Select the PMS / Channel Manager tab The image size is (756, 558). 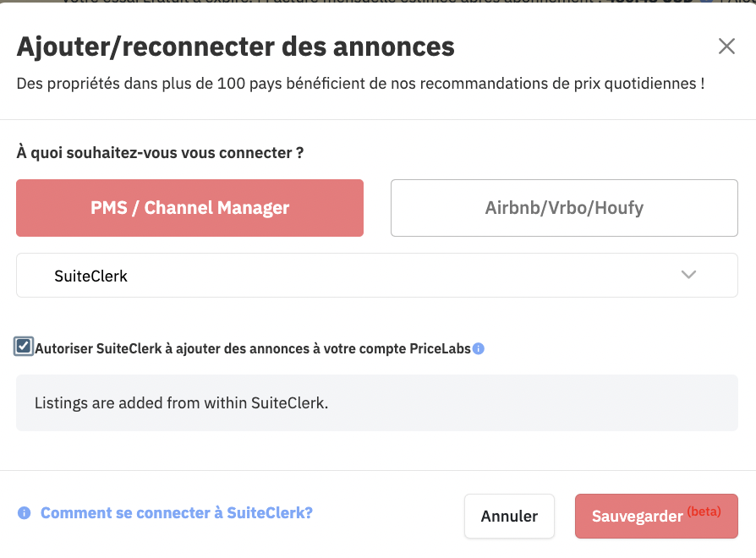[190, 208]
